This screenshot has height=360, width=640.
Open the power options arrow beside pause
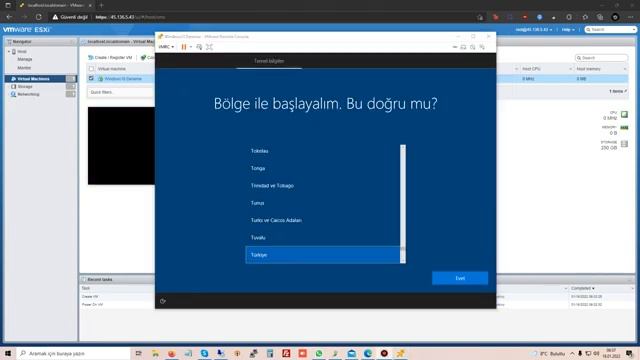(x=191, y=47)
